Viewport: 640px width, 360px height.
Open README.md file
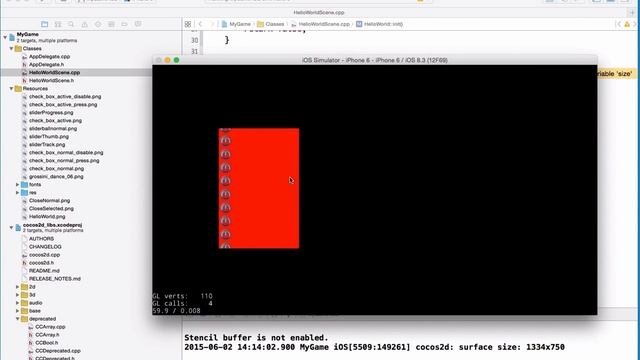pos(44,271)
